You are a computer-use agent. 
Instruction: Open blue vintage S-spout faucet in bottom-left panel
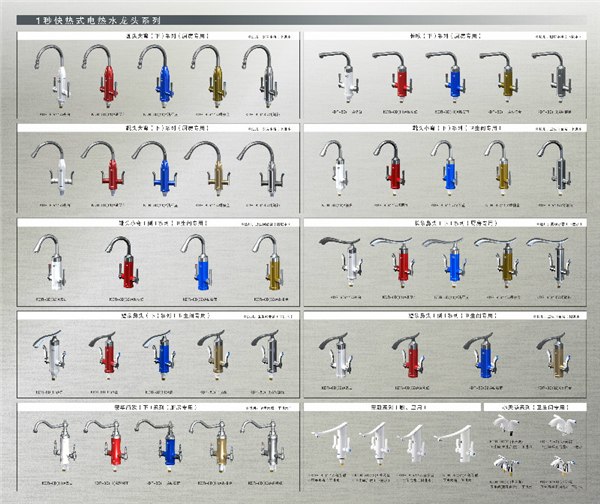pyautogui.click(x=158, y=446)
